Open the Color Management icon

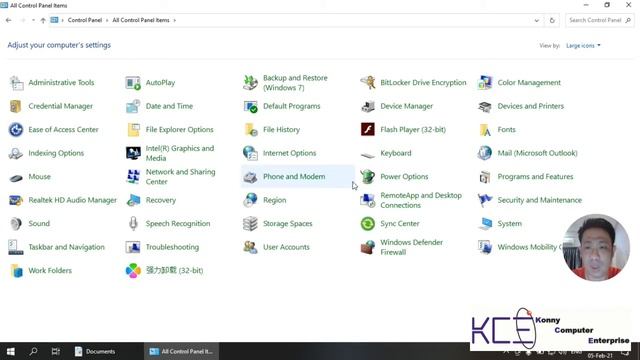click(485, 83)
